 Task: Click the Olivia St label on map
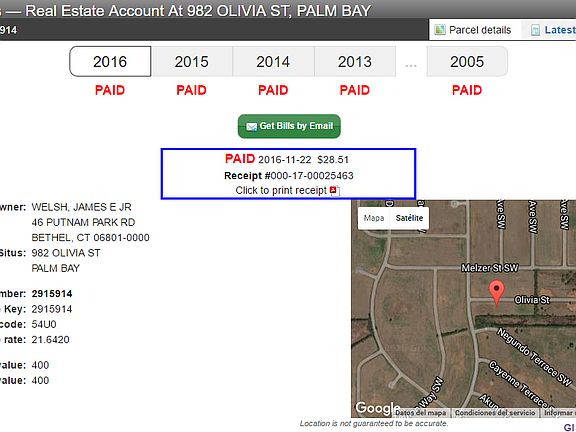click(532, 300)
